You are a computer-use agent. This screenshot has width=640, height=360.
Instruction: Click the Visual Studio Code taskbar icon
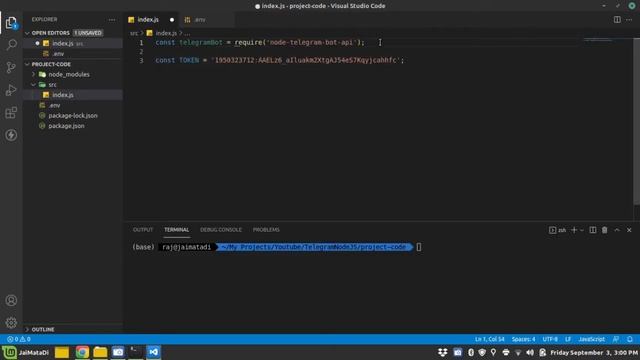click(154, 352)
